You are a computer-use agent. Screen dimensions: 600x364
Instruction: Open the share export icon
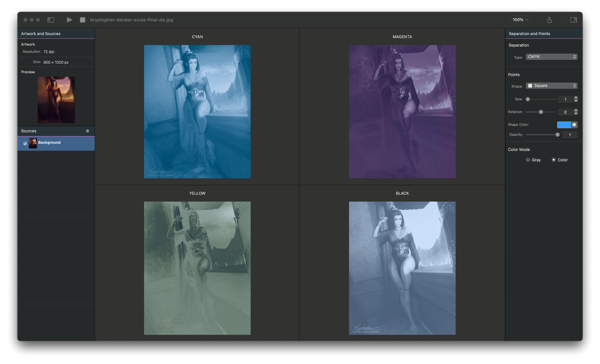[x=549, y=20]
